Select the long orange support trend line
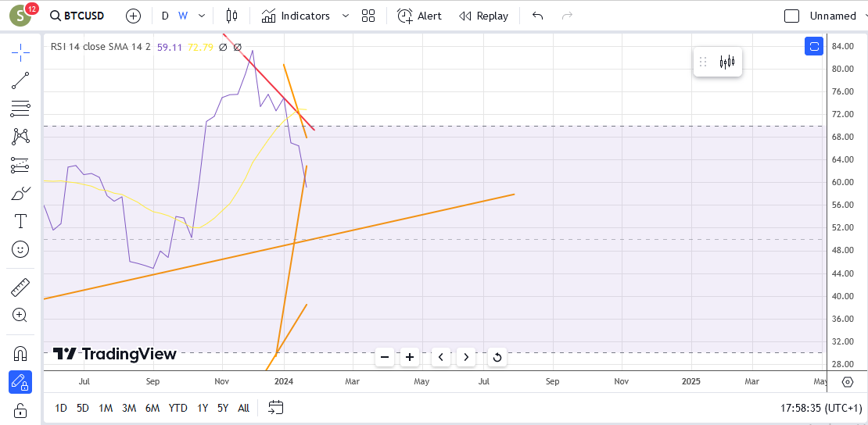Viewport: 868px width, 425px height. coord(279,246)
